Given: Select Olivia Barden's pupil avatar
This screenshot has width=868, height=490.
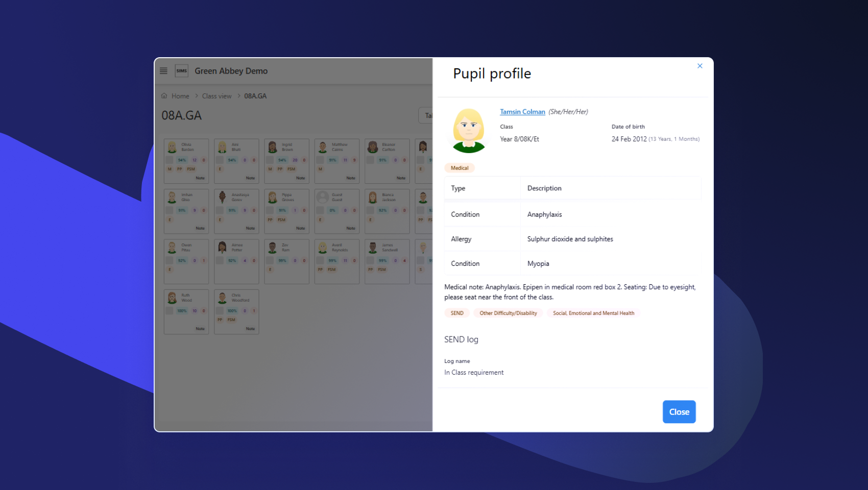Looking at the screenshot, I should click(x=172, y=148).
